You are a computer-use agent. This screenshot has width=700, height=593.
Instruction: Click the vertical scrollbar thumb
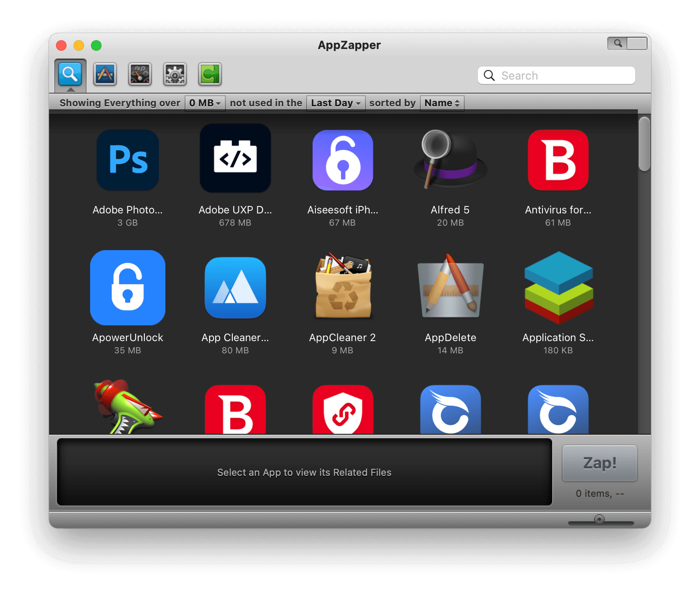pos(644,144)
